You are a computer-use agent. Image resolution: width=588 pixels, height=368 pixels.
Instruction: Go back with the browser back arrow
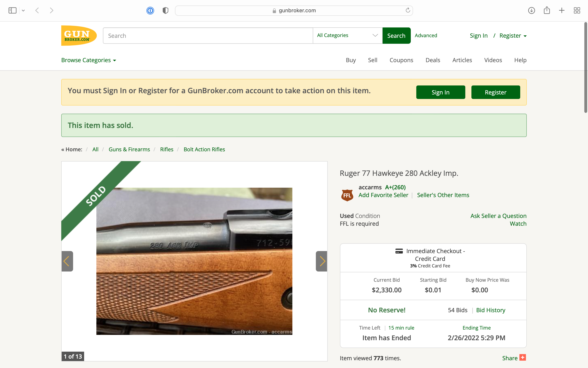[x=37, y=10]
